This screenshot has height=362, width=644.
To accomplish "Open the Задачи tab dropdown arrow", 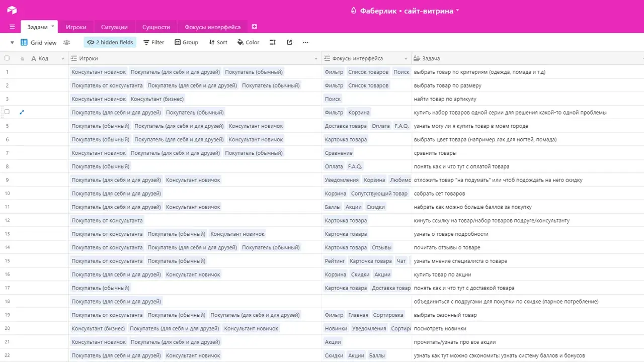I will (x=52, y=27).
